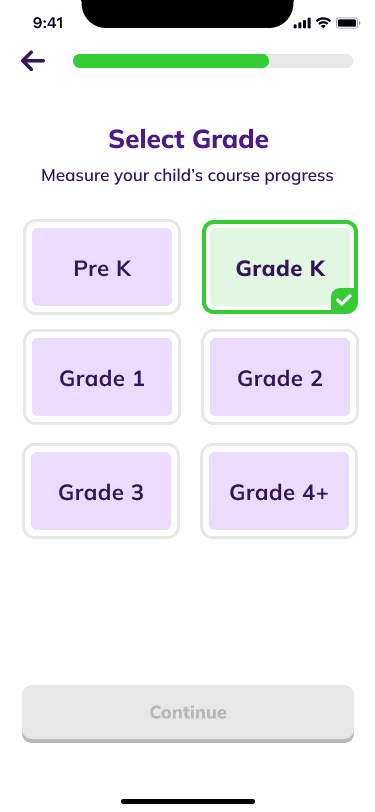
Task: Click the gray unfilled end of progress bar
Action: pos(311,61)
